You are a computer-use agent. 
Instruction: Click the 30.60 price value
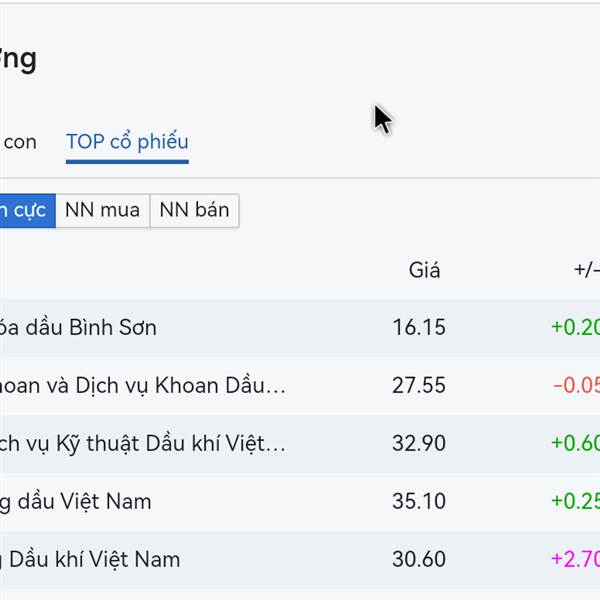[x=419, y=559]
